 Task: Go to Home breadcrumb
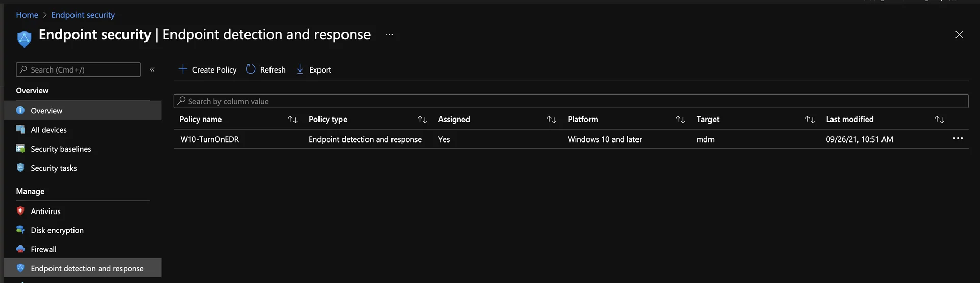pos(27,15)
